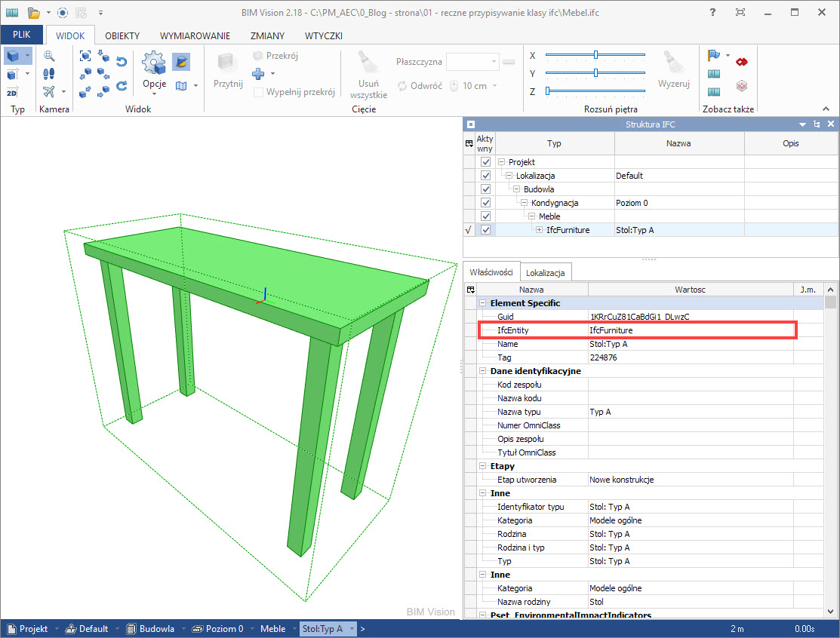Expand the IfcFurniture tree node

[x=539, y=230]
